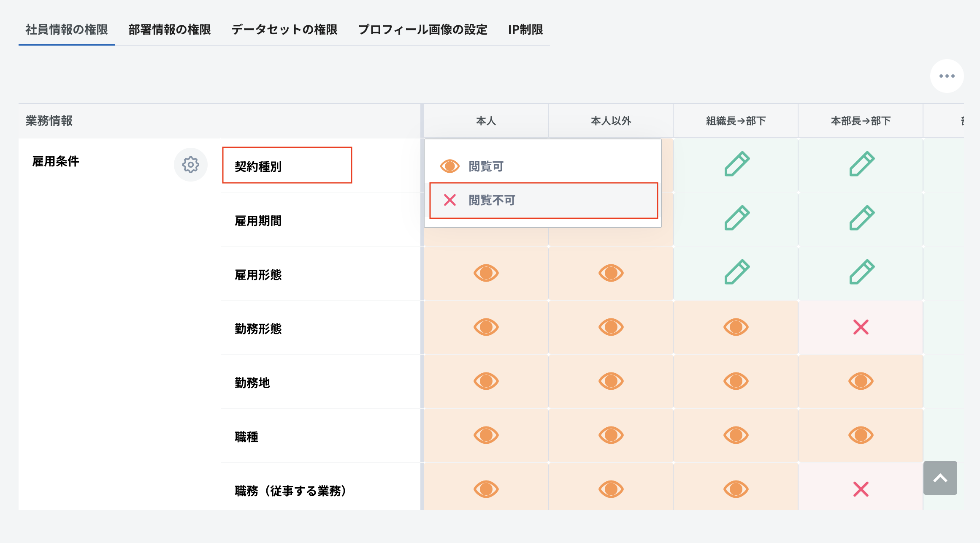Viewport: 980px width, 543px height.
Task: Click the 契約種別 item label
Action: tap(258, 167)
